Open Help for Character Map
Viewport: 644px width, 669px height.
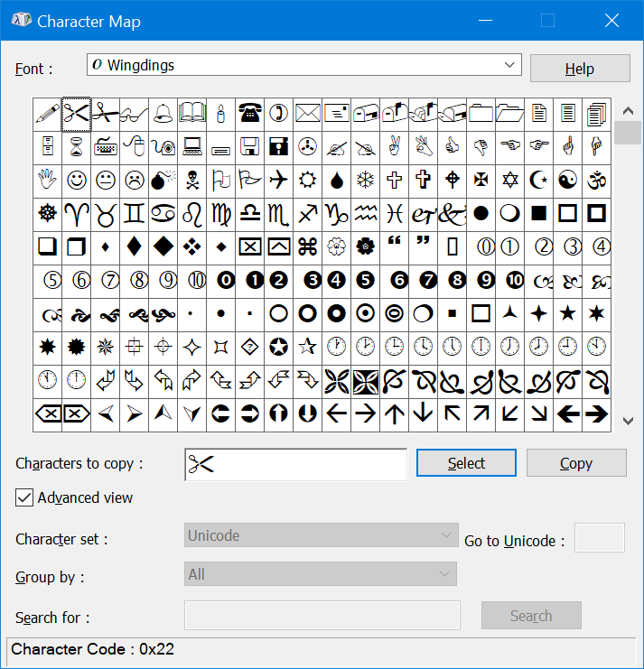click(x=579, y=69)
